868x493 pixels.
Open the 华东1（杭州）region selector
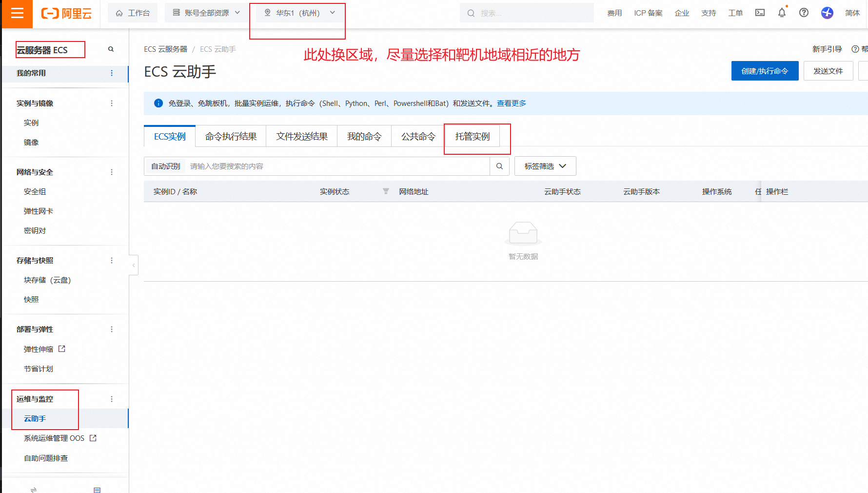coord(299,13)
